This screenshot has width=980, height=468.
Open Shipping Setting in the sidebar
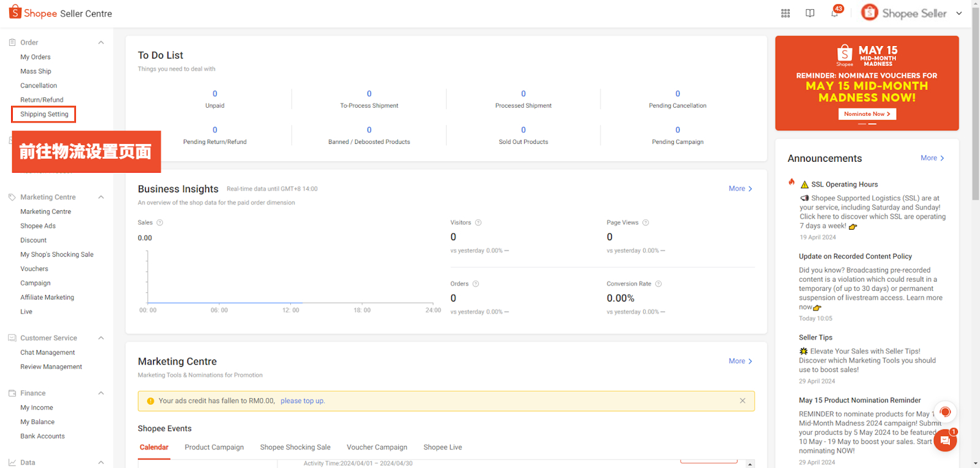tap(44, 114)
